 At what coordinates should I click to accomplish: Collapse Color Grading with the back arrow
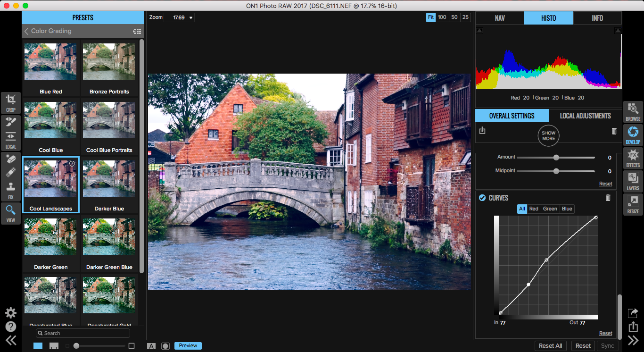click(x=27, y=31)
